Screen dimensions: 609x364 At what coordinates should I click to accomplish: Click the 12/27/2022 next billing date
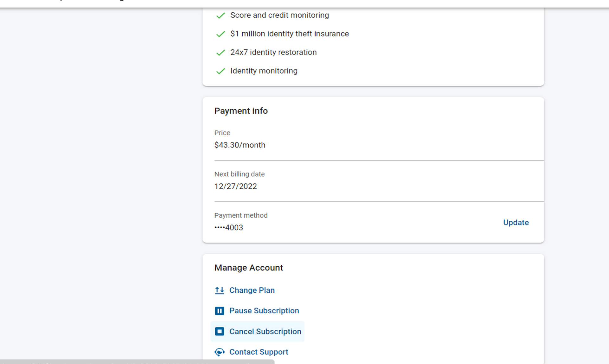(x=236, y=186)
